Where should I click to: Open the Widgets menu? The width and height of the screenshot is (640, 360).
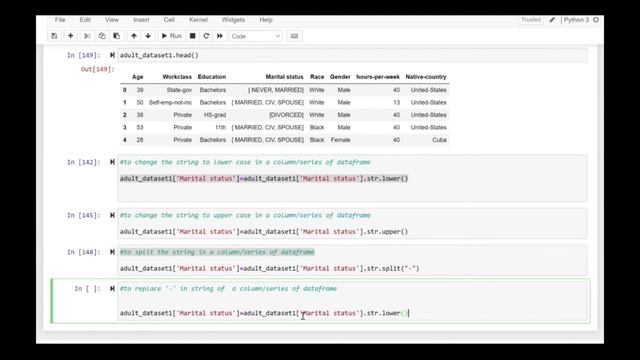[233, 20]
